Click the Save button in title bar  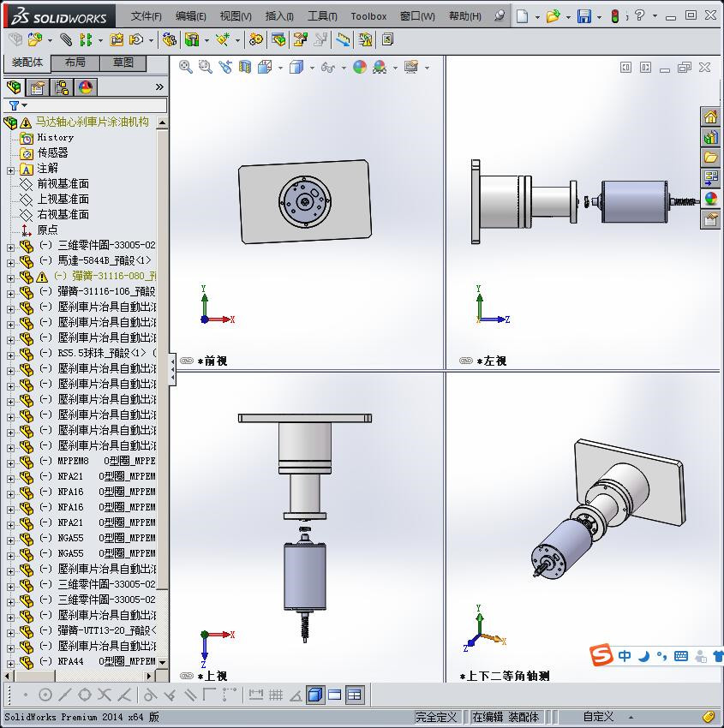point(583,16)
